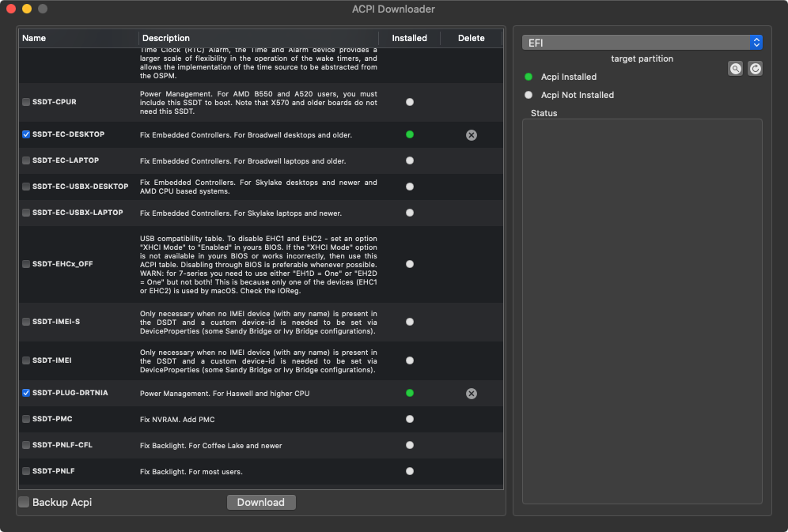This screenshot has height=532, width=788.
Task: Click 'Fix Backlight. For Coffee Lake and newer'
Action: tap(210, 446)
